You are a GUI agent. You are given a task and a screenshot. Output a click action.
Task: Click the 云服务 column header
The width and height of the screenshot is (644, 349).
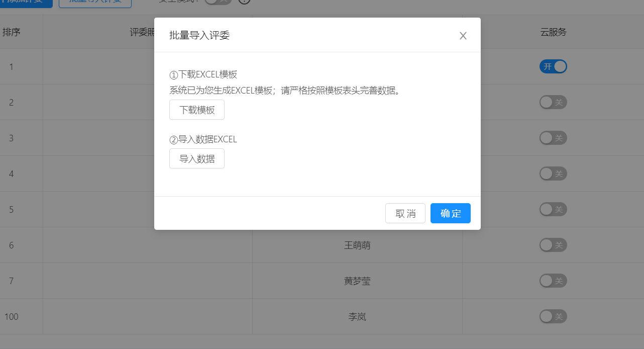point(553,32)
